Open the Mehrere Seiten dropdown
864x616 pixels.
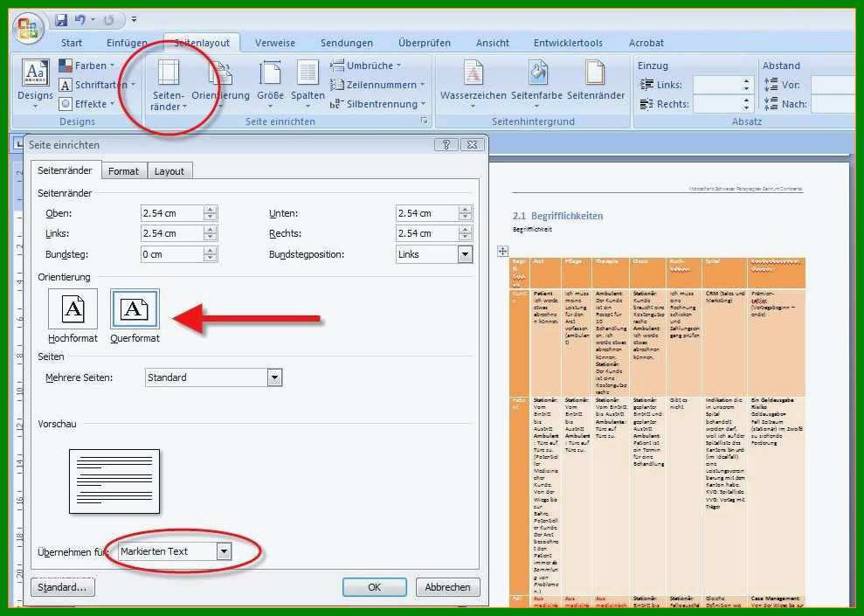coord(274,378)
